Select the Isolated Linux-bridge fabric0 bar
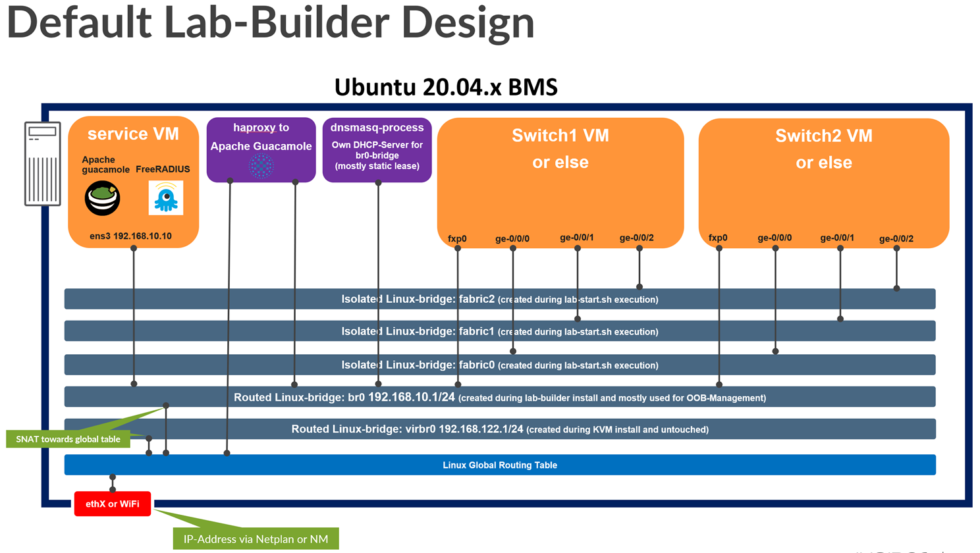Image resolution: width=980 pixels, height=553 pixels. (x=499, y=365)
